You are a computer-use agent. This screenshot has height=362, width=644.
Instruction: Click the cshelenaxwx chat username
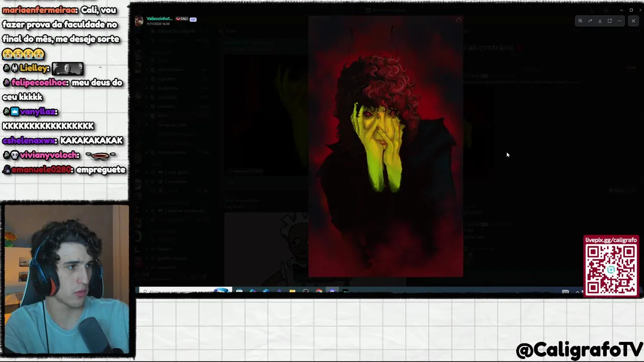pyautogui.click(x=30, y=140)
